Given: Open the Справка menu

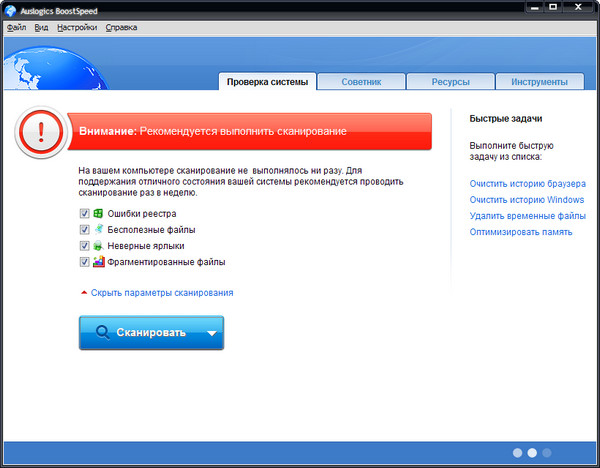Looking at the screenshot, I should tap(121, 28).
